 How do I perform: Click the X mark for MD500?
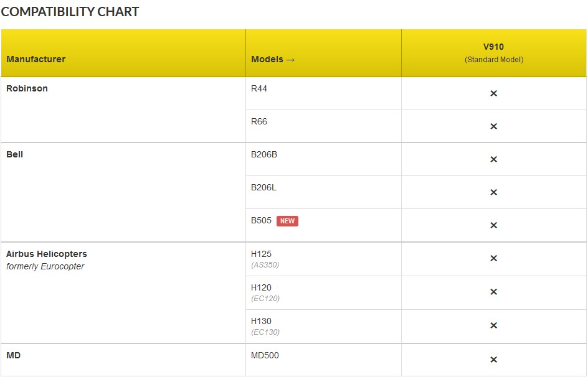(493, 360)
